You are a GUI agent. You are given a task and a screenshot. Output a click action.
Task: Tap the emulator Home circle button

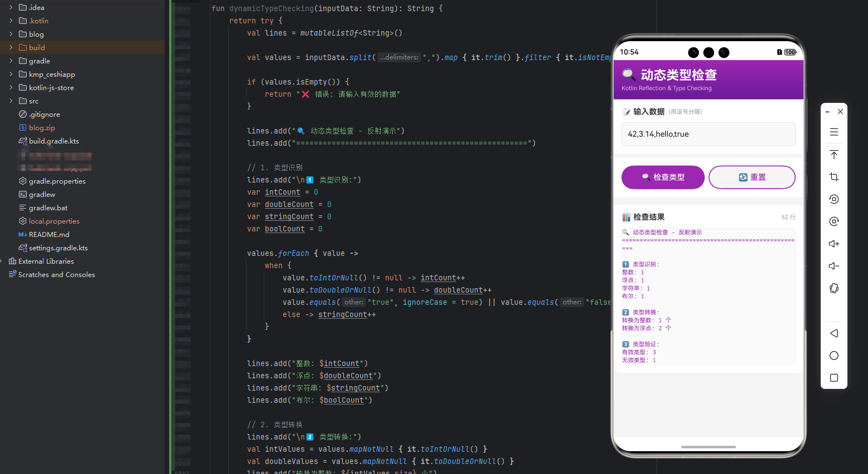click(834, 355)
